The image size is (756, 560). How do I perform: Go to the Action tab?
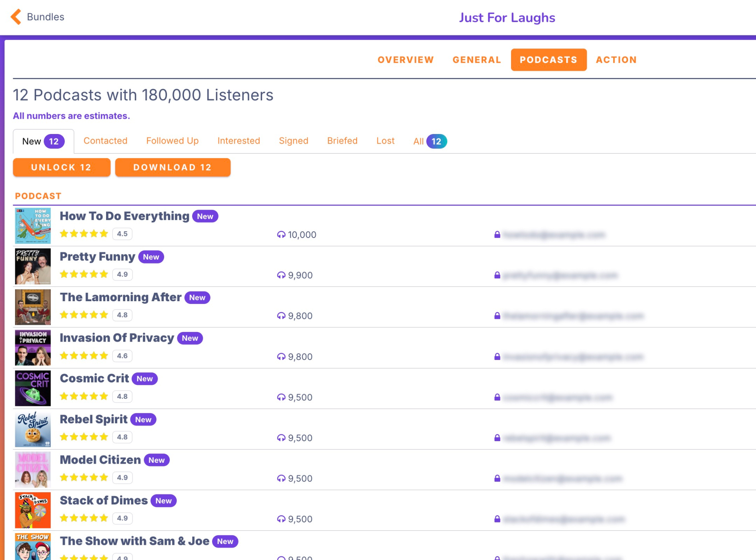pos(616,60)
